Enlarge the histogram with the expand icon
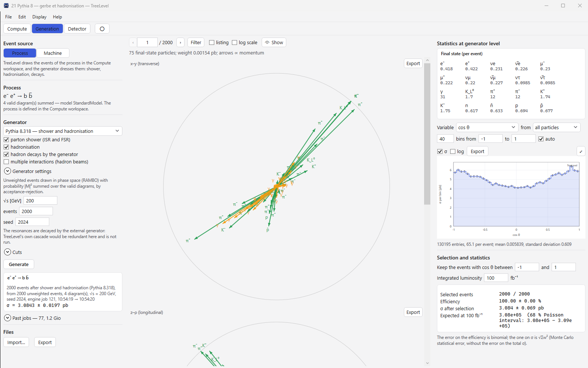The height and width of the screenshot is (368, 588). pyautogui.click(x=581, y=151)
